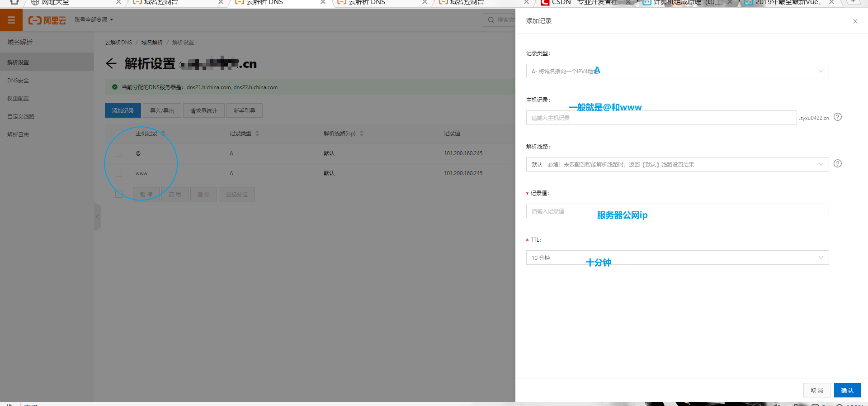The image size is (868, 406).
Task: Expand the 记录类型 dropdown
Action: click(x=677, y=71)
